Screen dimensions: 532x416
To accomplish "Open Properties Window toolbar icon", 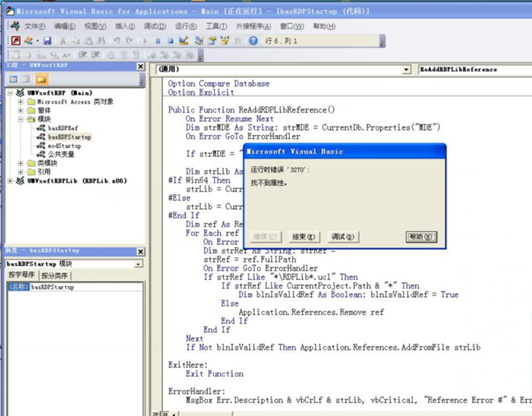I will click(x=212, y=41).
